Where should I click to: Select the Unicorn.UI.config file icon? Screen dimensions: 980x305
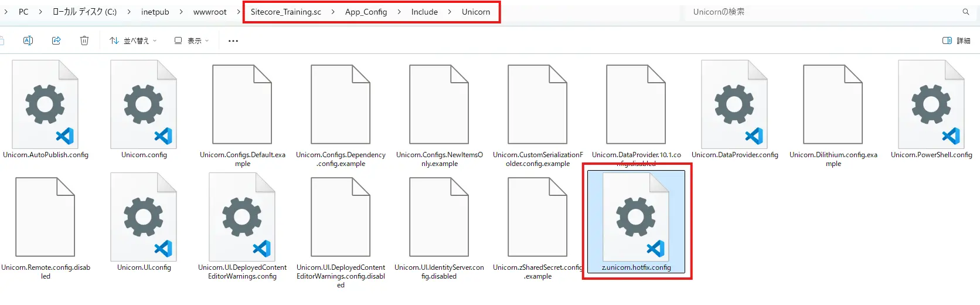144,218
